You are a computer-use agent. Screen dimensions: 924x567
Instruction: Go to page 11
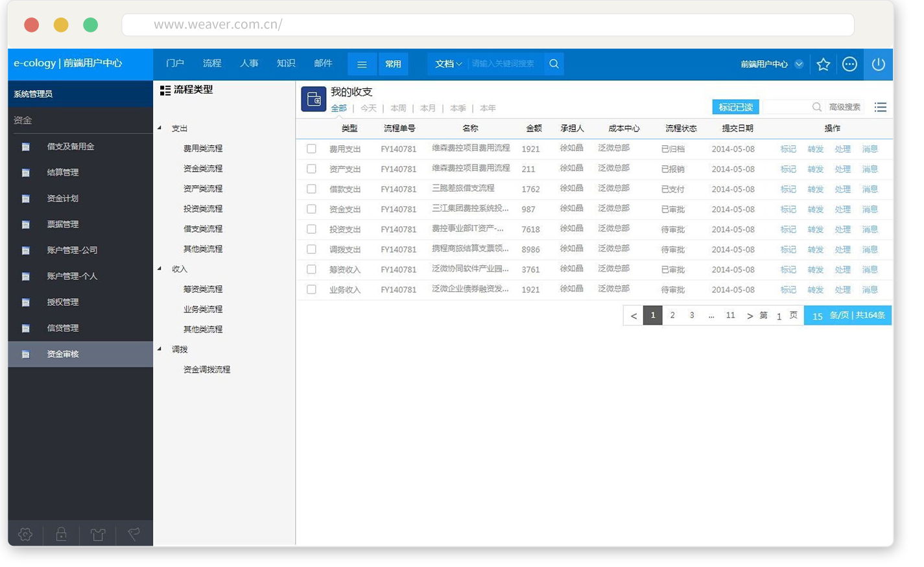731,316
